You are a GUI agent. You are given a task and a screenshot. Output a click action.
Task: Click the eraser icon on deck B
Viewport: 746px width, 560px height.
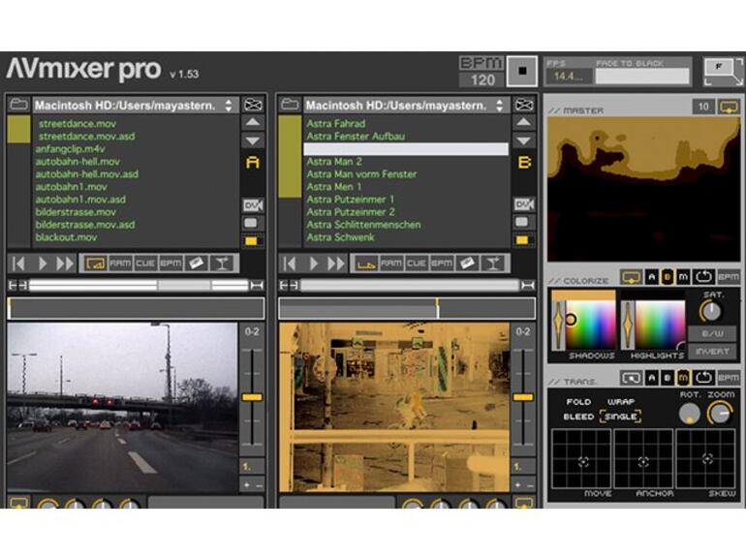point(468,263)
